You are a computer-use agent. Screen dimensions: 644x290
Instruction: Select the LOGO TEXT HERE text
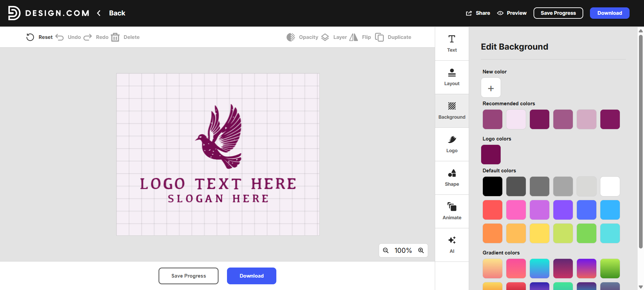(218, 184)
